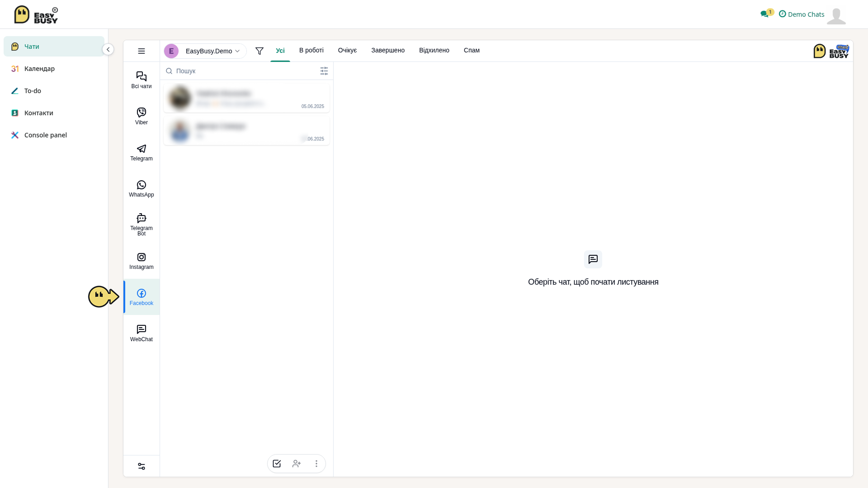Open the funnel filter icon
Viewport: 868px width, 488px height.
pos(259,51)
